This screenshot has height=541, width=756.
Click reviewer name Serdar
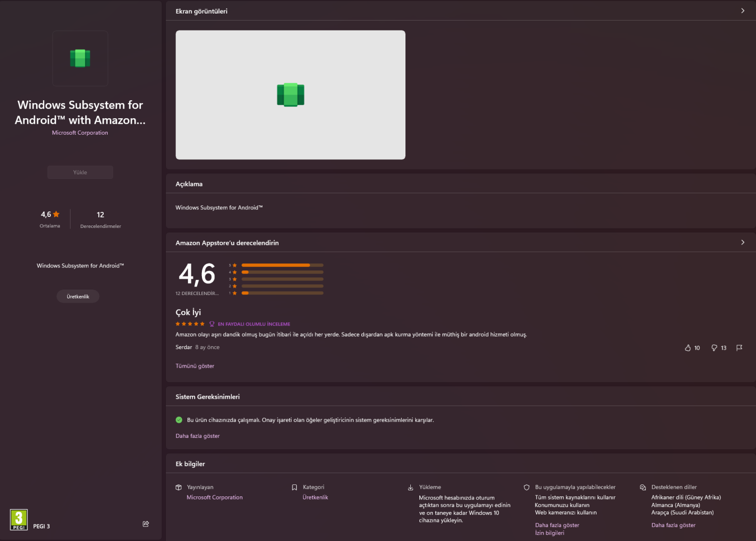click(184, 347)
